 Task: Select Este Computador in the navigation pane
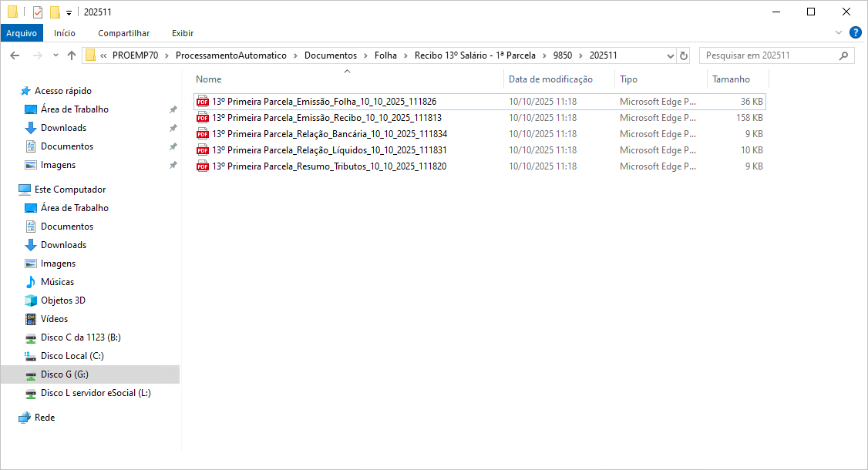point(69,190)
